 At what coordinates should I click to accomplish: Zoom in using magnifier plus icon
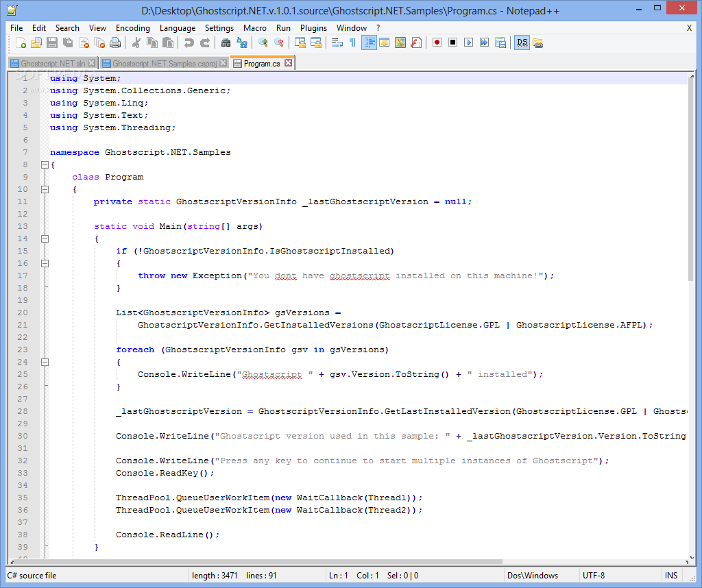[263, 43]
